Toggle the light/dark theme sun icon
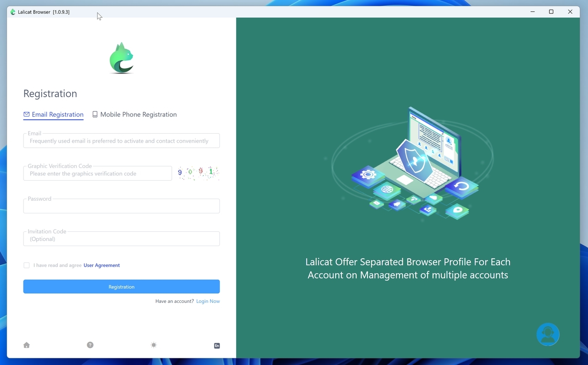The height and width of the screenshot is (365, 588). click(x=154, y=345)
